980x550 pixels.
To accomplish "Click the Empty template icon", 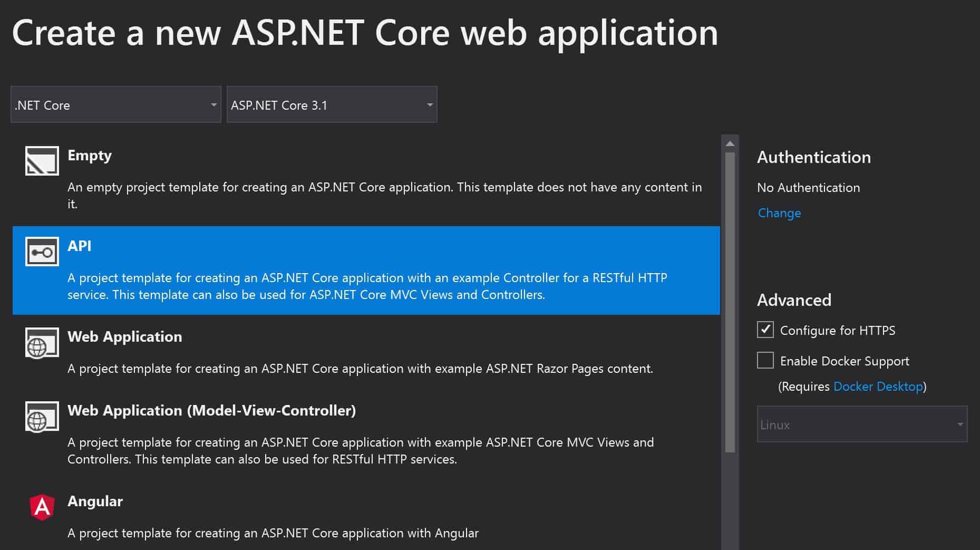I will click(42, 161).
